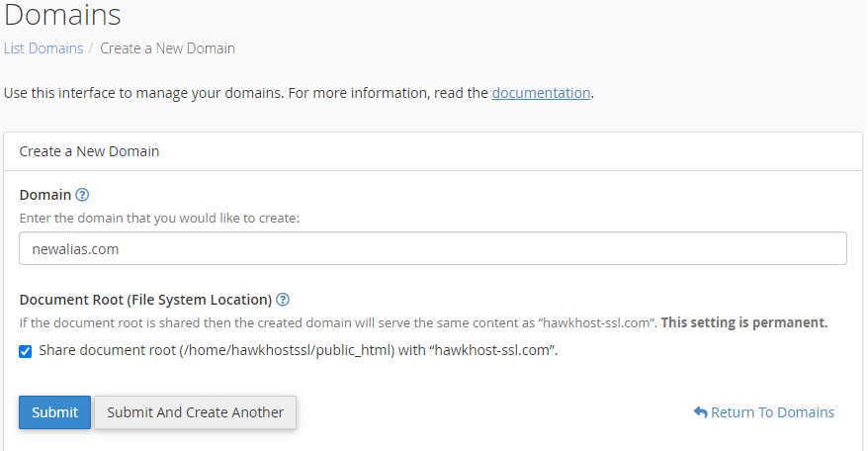Click Submit And Create Another button
The width and height of the screenshot is (868, 451).
(195, 412)
